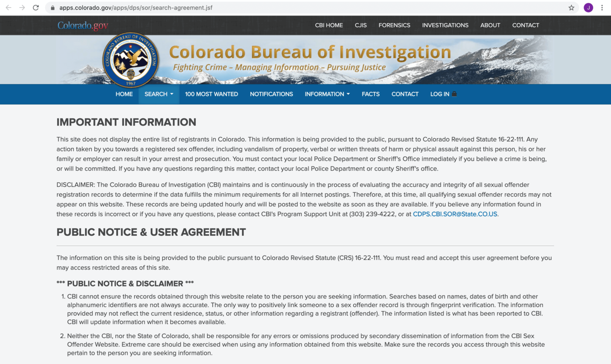Image resolution: width=611 pixels, height=364 pixels.
Task: Click the Colorado Bureau of Investigation seal
Action: point(131,60)
